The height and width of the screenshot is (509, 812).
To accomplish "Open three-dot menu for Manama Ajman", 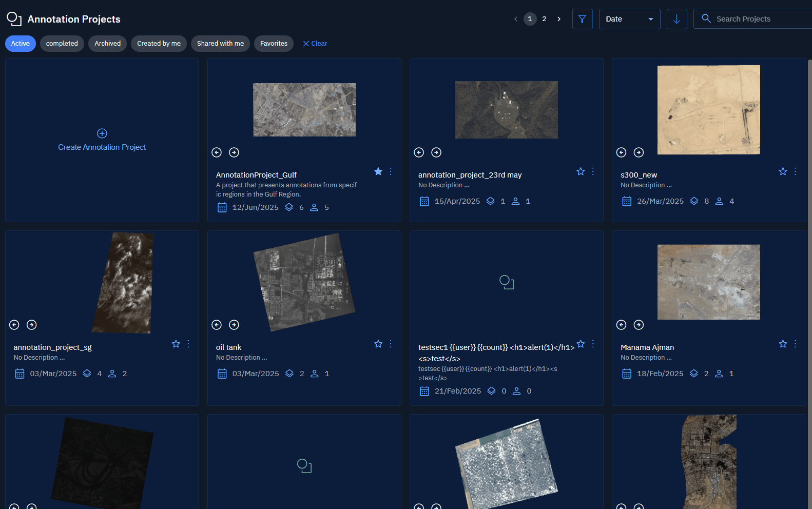I will coord(795,344).
